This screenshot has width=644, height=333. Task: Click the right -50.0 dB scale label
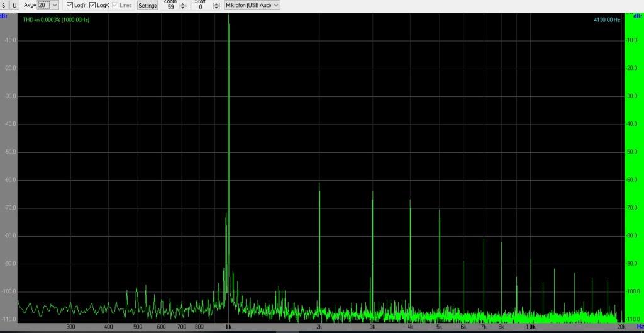tap(631, 152)
